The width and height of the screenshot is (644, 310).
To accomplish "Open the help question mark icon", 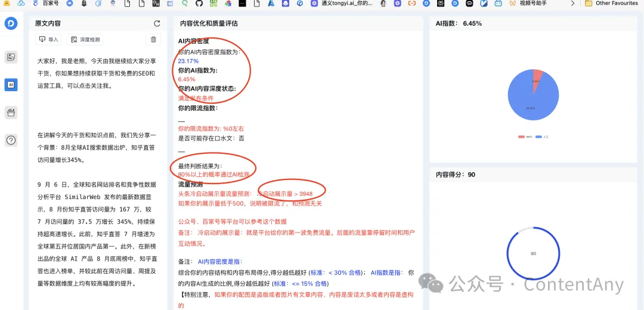I will 11,140.
